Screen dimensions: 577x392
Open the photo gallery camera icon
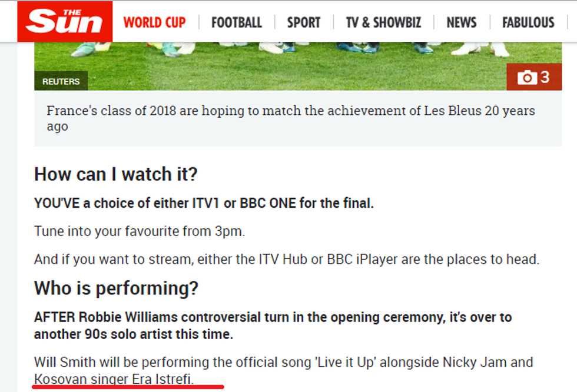pos(527,78)
